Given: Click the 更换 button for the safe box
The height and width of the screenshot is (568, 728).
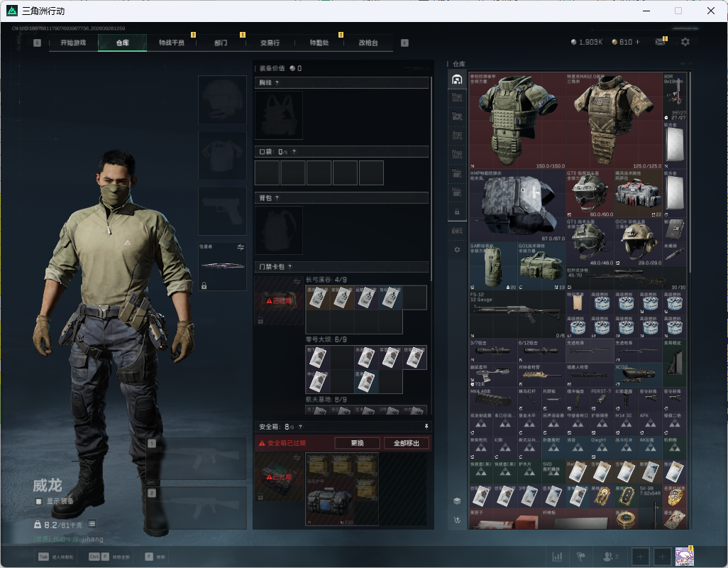Looking at the screenshot, I should 358,443.
